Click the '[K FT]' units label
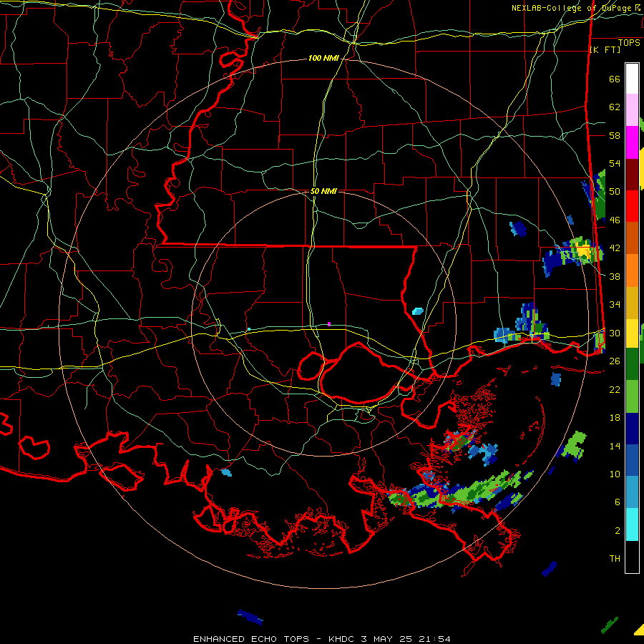This screenshot has height=644, width=644. click(x=605, y=49)
